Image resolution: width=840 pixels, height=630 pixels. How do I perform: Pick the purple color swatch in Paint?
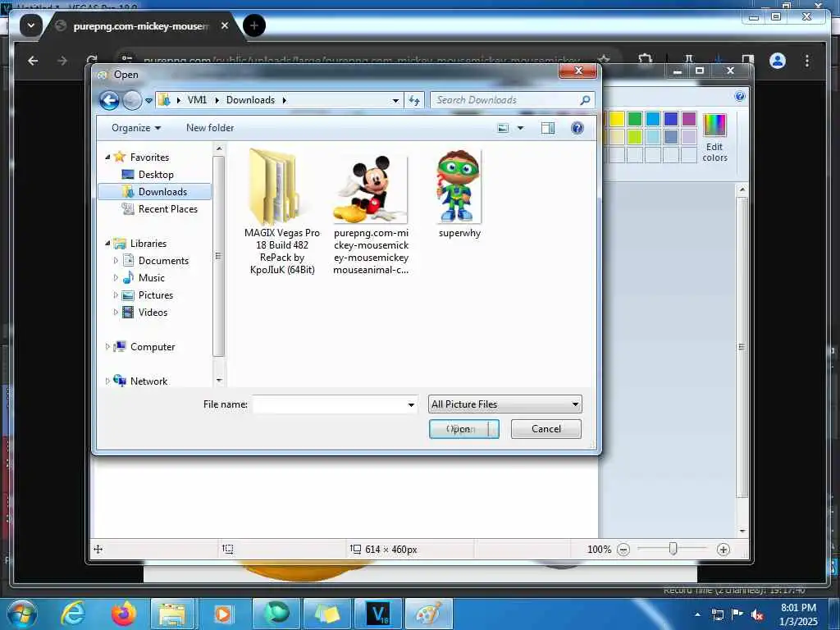(689, 119)
